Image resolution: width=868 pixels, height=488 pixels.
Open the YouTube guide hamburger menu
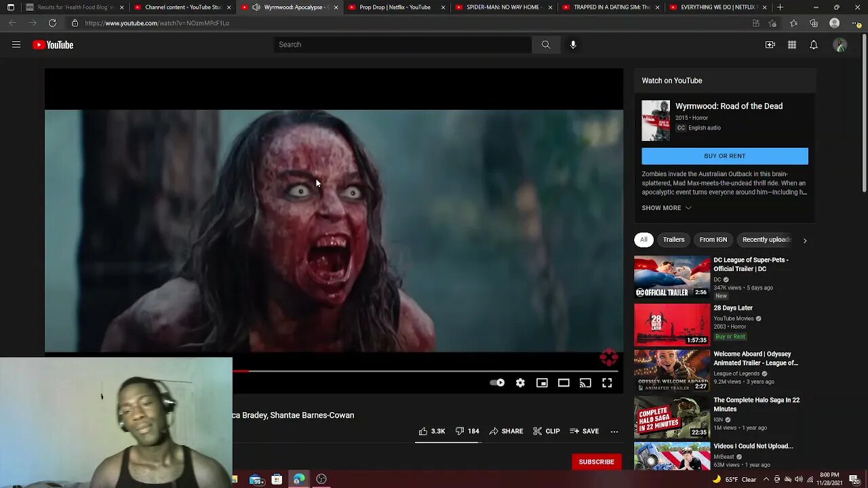click(x=16, y=45)
